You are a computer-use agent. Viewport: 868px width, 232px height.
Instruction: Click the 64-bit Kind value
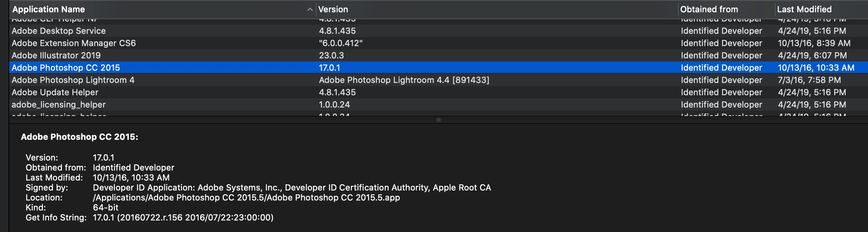(106, 207)
